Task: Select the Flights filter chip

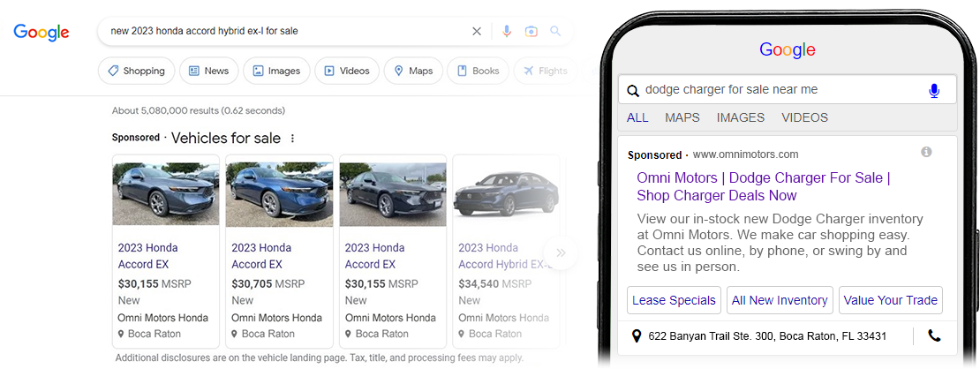Action: (x=546, y=71)
